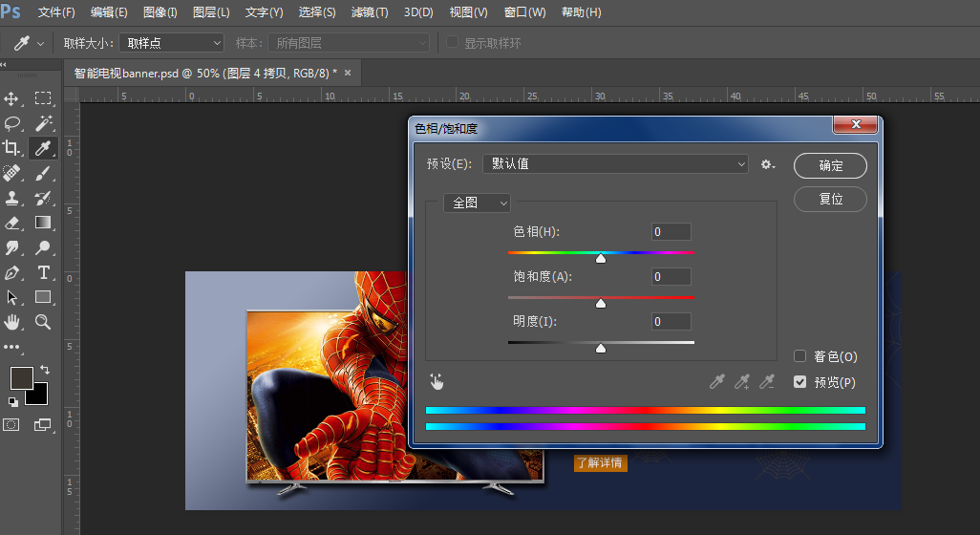The image size is (980, 535).
Task: Open the eyedropper tool preset picker arrow
Action: 41,44
